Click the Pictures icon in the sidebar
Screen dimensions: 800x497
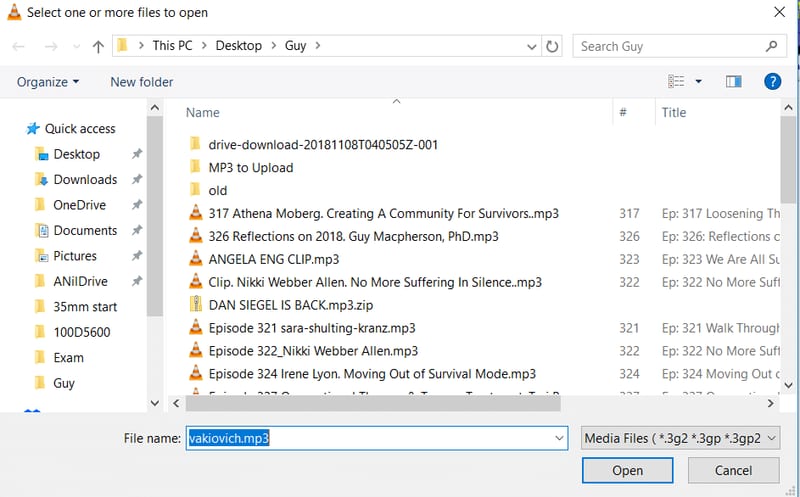click(x=41, y=256)
